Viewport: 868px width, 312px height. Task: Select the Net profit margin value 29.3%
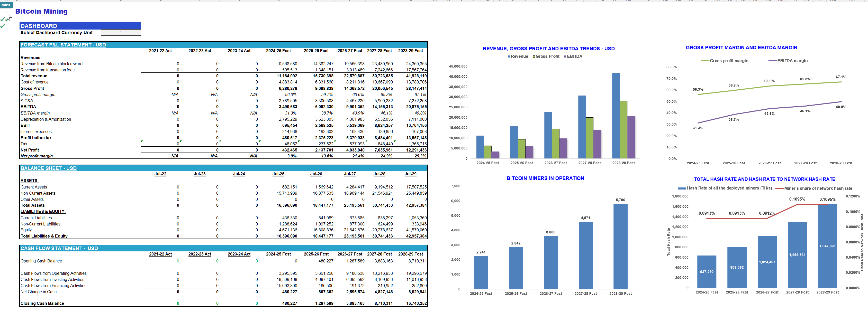(420, 156)
